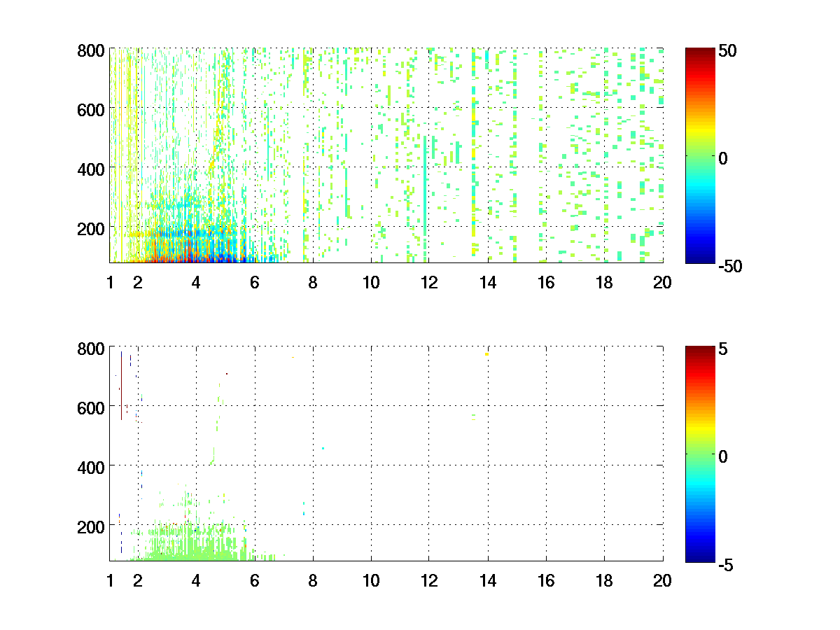Click the lower heatmap colorbar ranging -5 to 5
840x630 pixels.
[700, 454]
